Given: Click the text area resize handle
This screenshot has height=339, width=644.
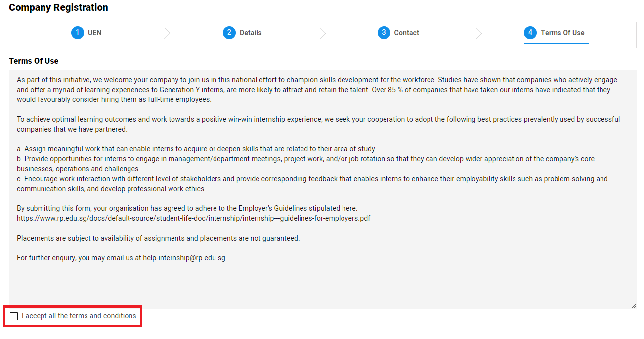Looking at the screenshot, I should (x=634, y=306).
